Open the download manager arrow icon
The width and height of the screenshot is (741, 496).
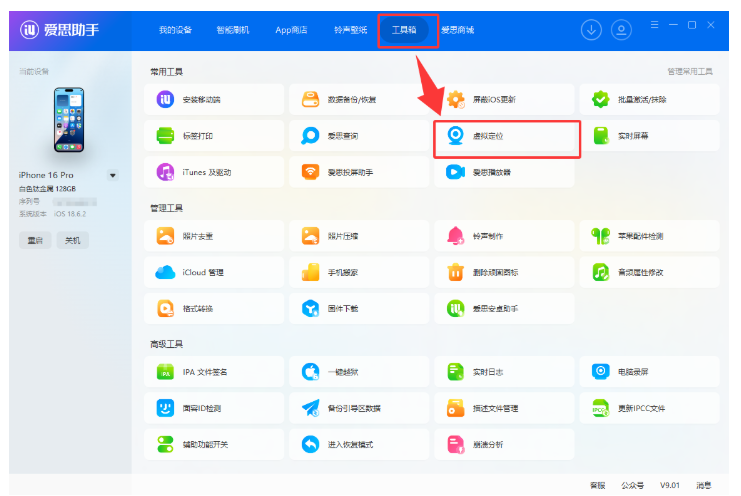[592, 30]
